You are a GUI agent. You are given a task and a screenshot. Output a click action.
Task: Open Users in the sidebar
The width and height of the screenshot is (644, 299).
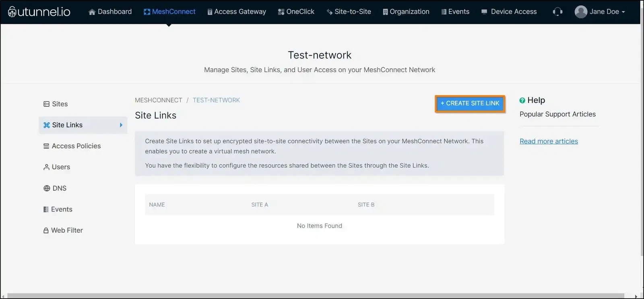coord(83,167)
